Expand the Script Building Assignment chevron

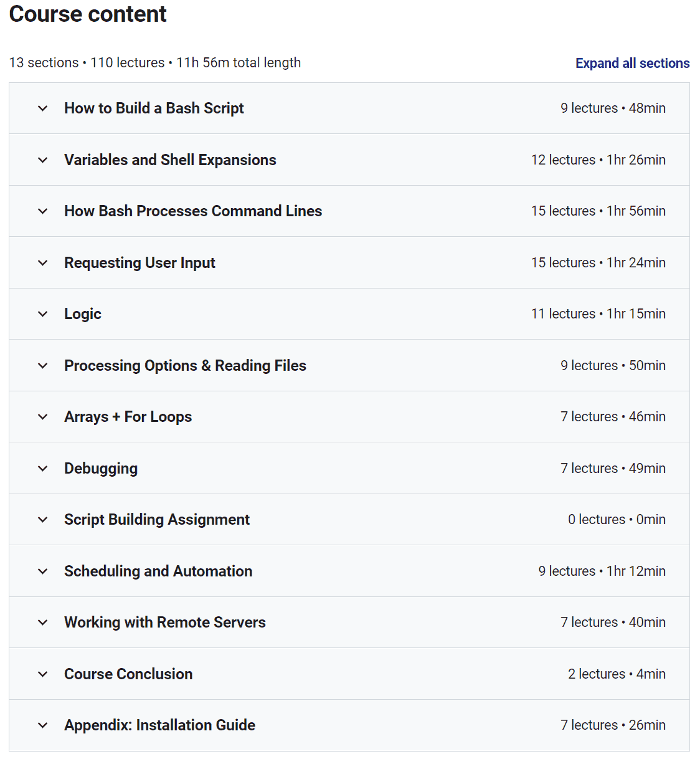tap(42, 520)
